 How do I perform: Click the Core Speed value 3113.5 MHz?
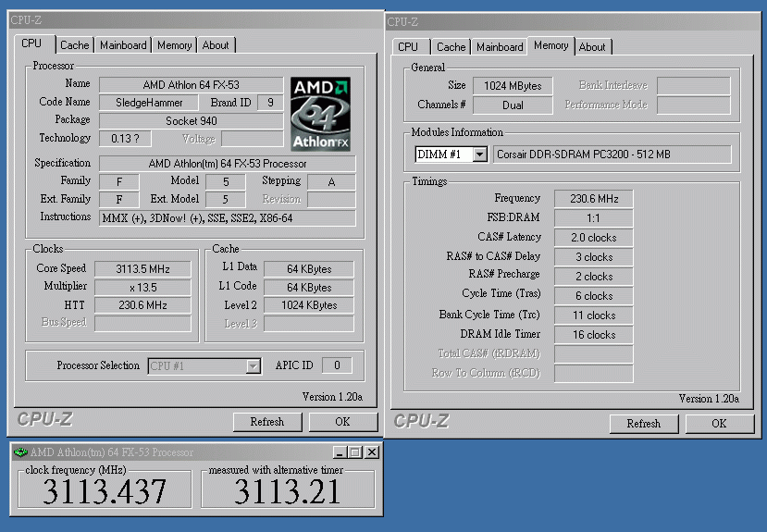click(142, 269)
